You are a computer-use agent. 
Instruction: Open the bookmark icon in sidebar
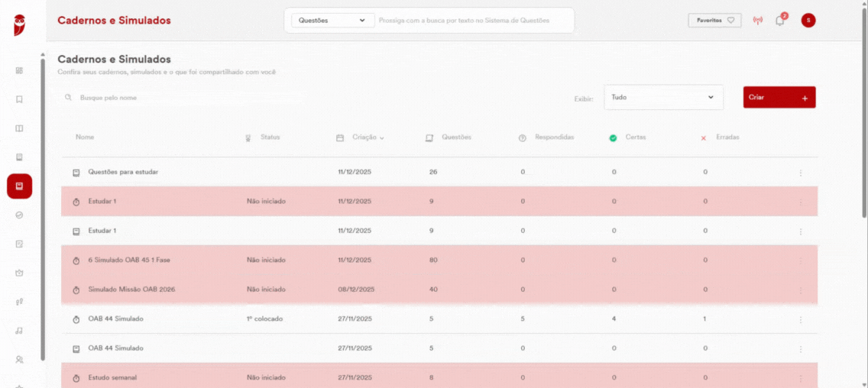(x=19, y=99)
